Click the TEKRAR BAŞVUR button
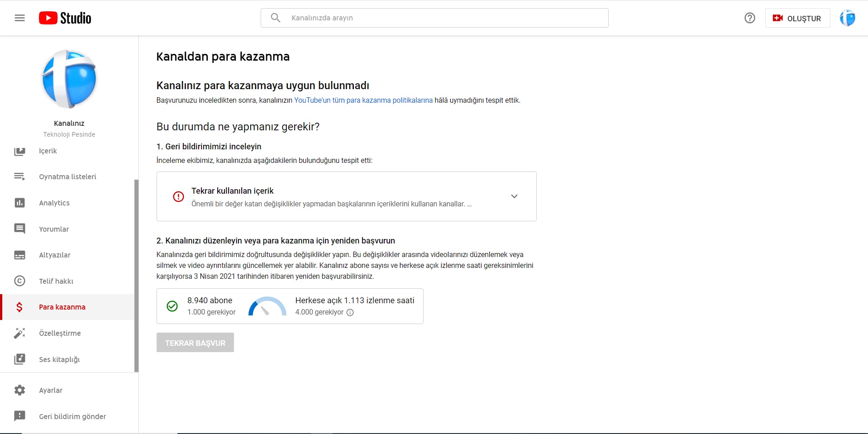868x434 pixels. pyautogui.click(x=195, y=343)
